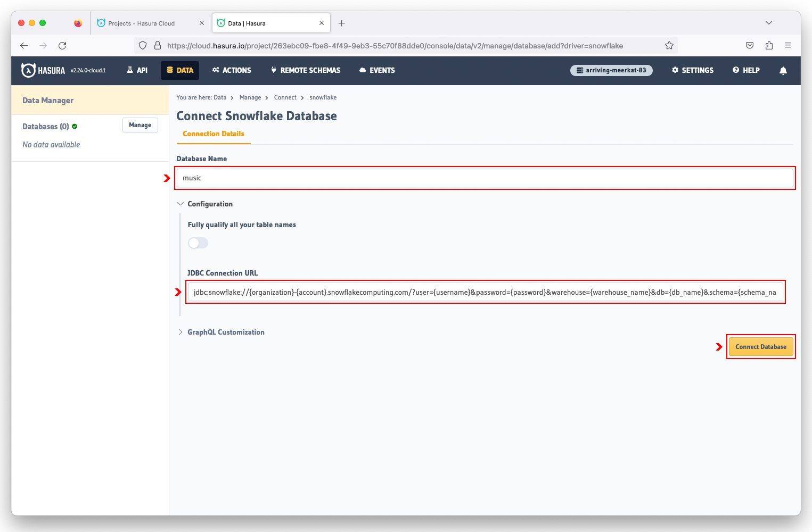Image resolution: width=812 pixels, height=532 pixels.
Task: Reload the page using refresh icon
Action: pos(62,46)
